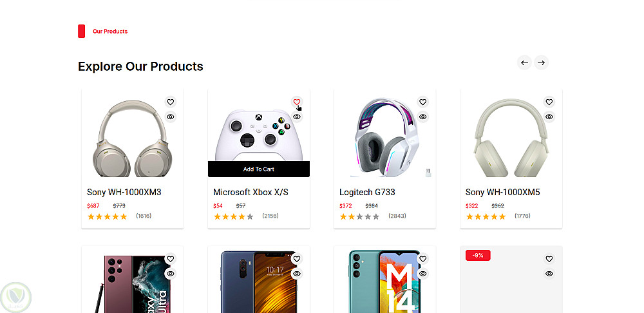Viewport: 644px width, 313px height.
Task: Open quick view for Logitech G733
Action: tap(422, 117)
